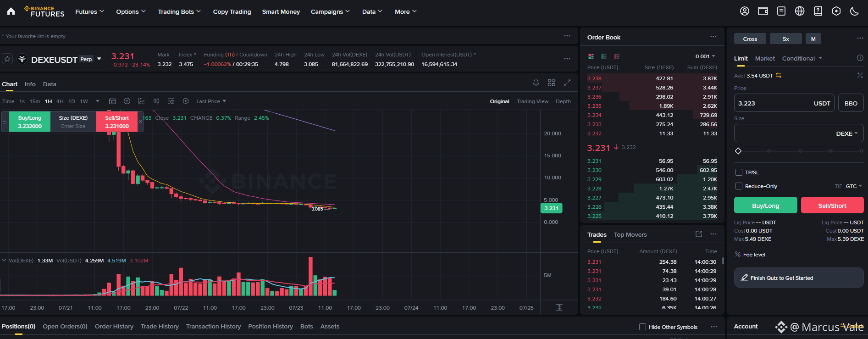
Task: Show both bids and asks view
Action: (x=591, y=56)
